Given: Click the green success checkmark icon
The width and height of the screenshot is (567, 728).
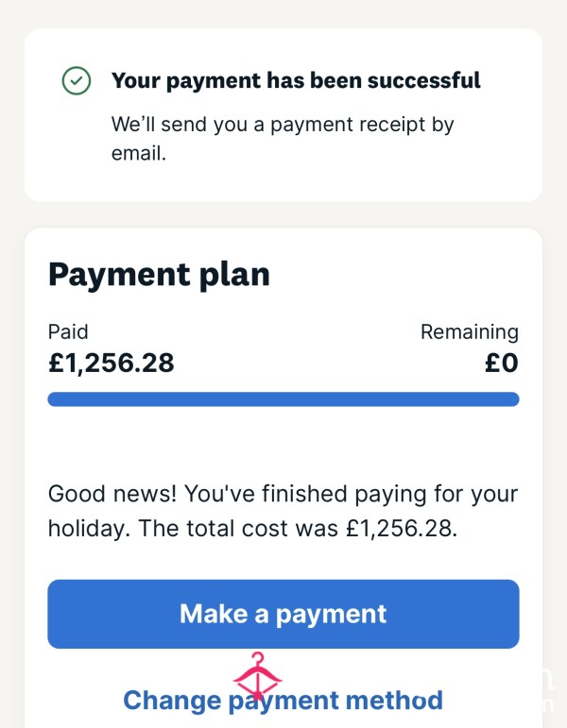Looking at the screenshot, I should click(77, 81).
